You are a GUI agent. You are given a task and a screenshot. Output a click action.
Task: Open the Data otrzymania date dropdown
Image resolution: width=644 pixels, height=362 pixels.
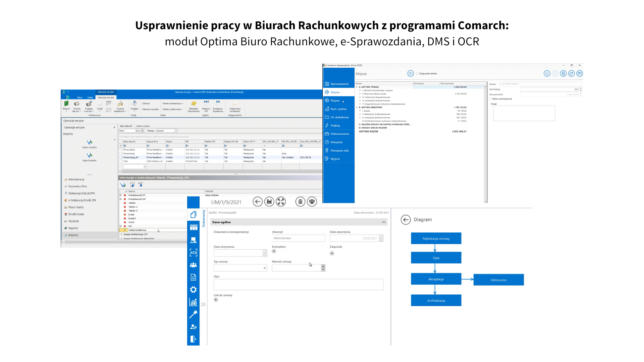[265, 253]
